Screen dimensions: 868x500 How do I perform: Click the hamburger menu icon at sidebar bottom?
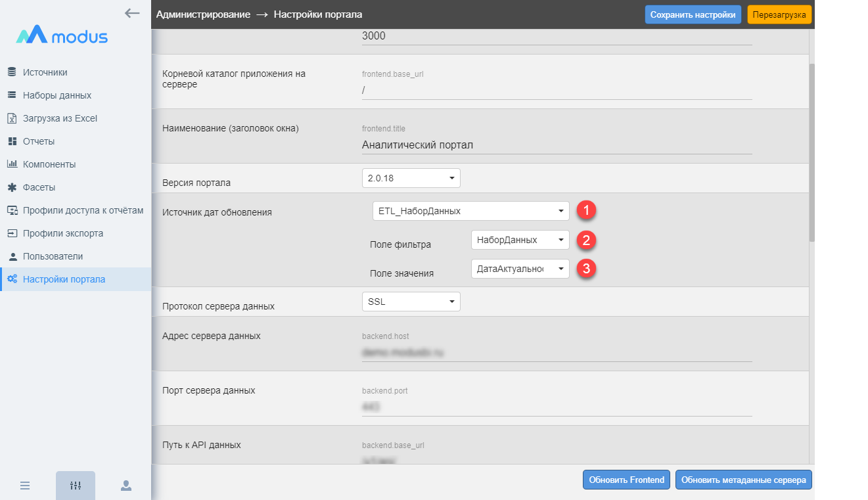click(25, 486)
